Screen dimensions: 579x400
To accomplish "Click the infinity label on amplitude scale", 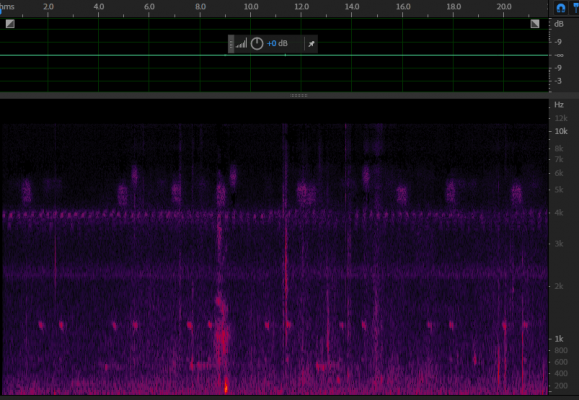I will point(559,55).
